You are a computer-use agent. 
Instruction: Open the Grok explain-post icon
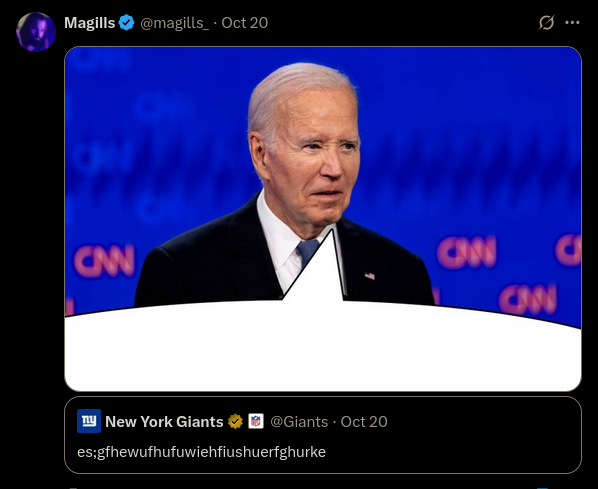tap(546, 23)
